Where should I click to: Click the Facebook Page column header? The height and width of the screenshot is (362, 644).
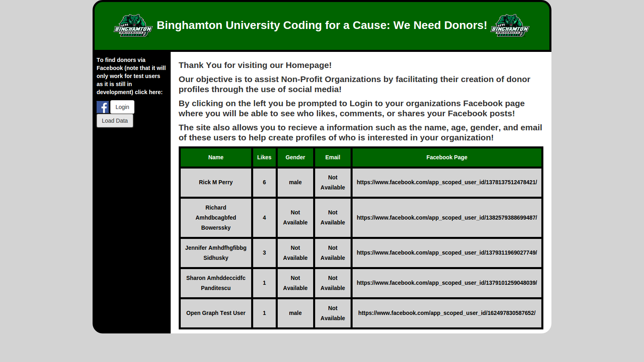click(447, 157)
